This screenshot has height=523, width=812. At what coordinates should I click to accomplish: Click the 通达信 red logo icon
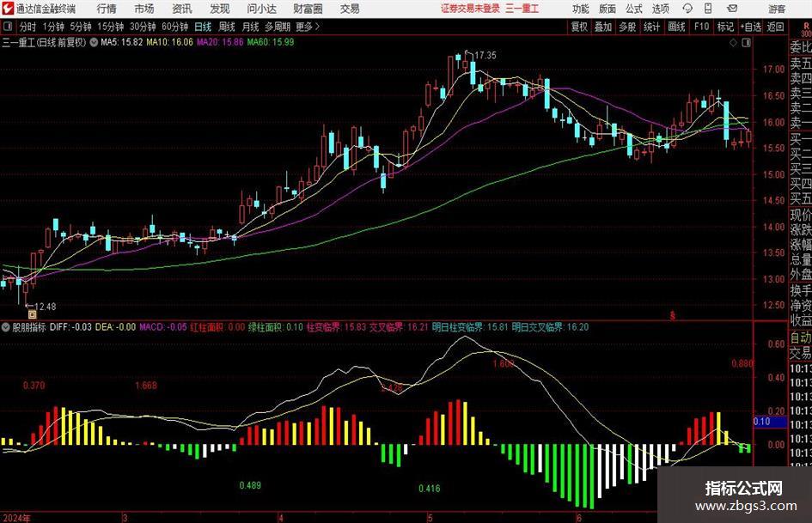pos(8,9)
